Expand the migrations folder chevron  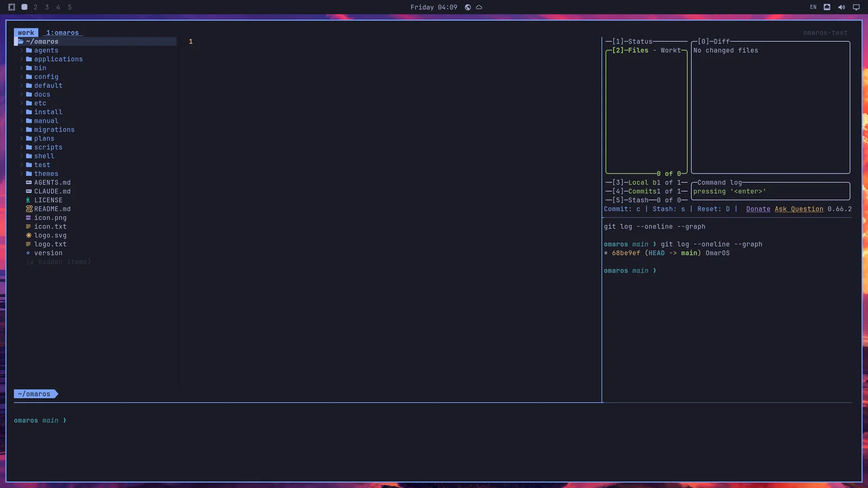click(x=22, y=130)
